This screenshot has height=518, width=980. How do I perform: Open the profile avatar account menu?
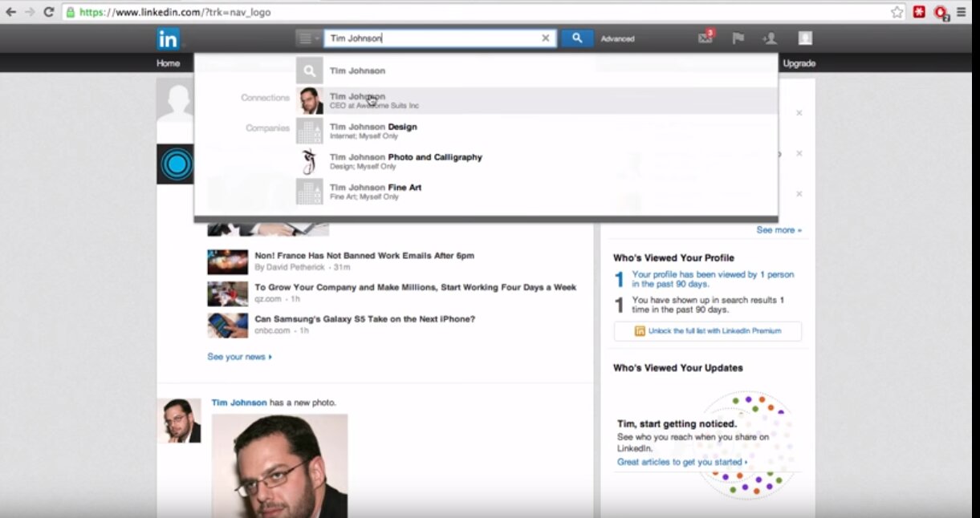coord(805,38)
